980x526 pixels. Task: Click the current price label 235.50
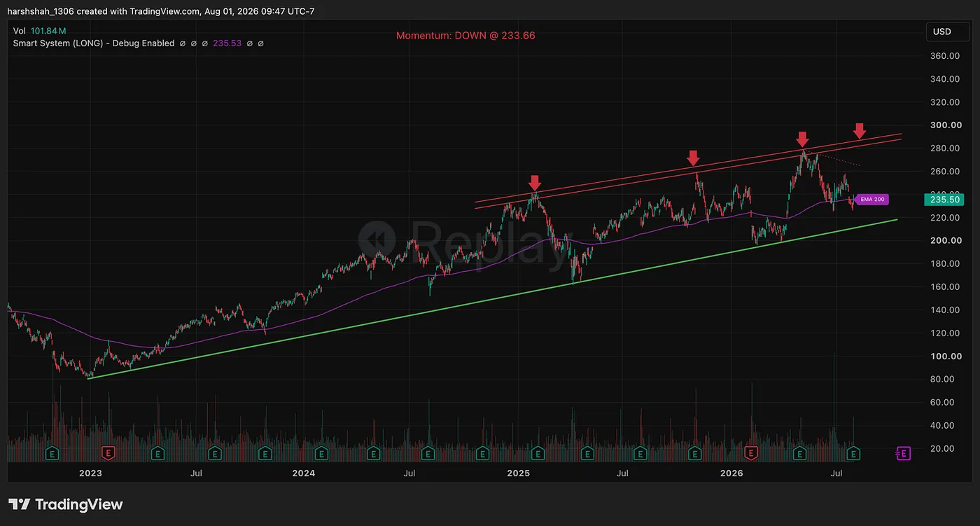point(944,199)
